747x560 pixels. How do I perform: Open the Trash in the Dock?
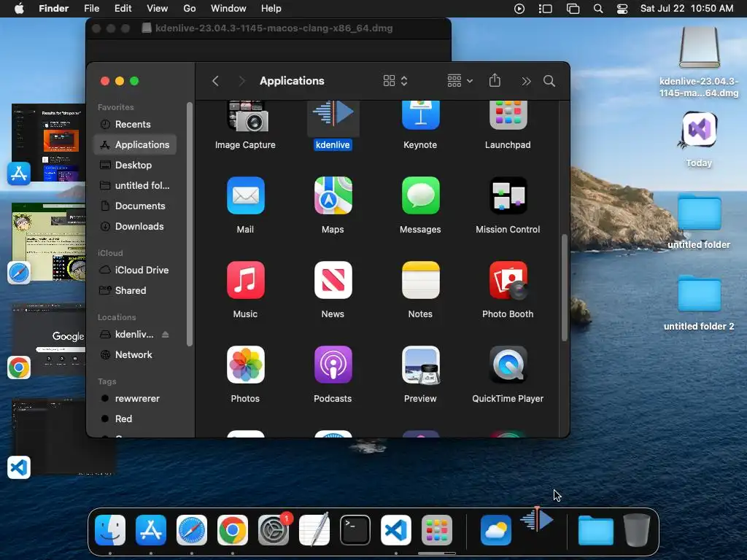click(636, 530)
